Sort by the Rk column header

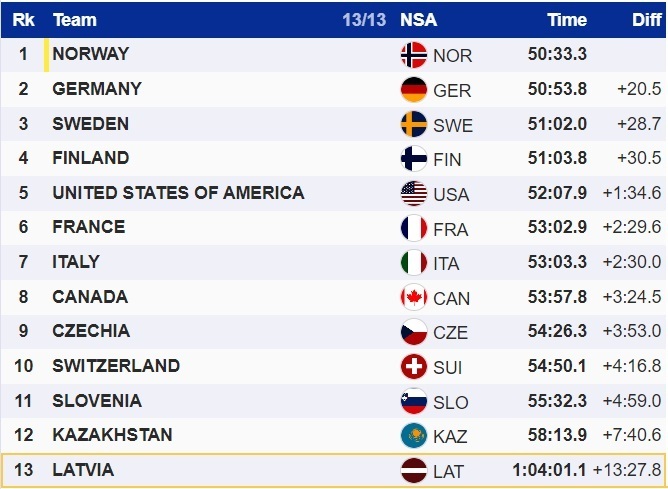pyautogui.click(x=24, y=20)
